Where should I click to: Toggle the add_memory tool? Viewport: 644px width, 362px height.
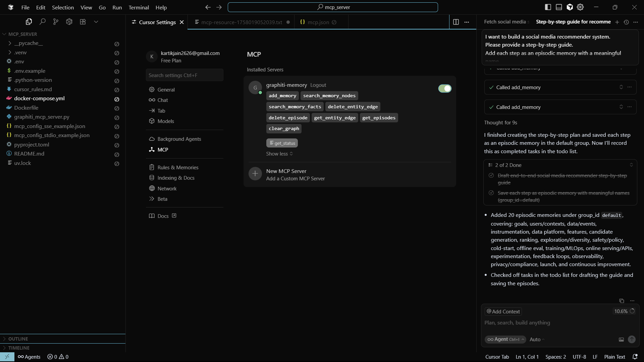click(x=282, y=96)
